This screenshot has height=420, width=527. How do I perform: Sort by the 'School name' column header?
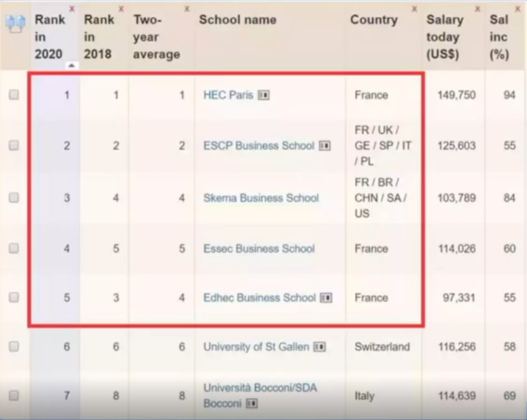pyautogui.click(x=237, y=20)
